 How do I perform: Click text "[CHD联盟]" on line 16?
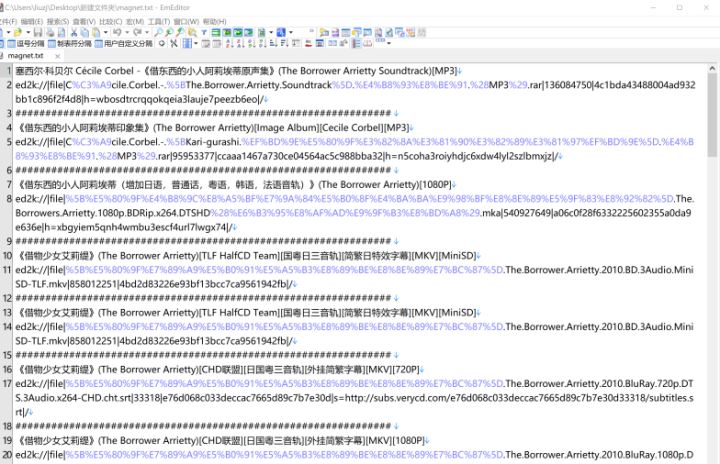point(220,369)
